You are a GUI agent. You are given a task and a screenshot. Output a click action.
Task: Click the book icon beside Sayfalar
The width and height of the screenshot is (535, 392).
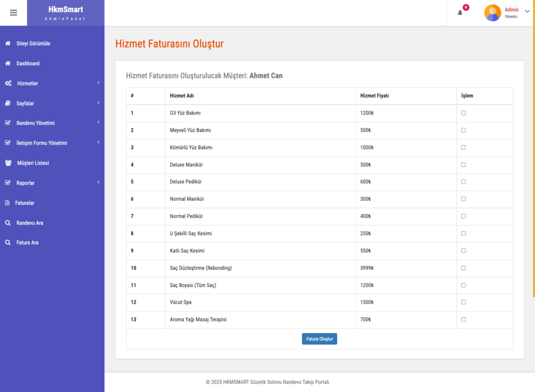coord(8,103)
